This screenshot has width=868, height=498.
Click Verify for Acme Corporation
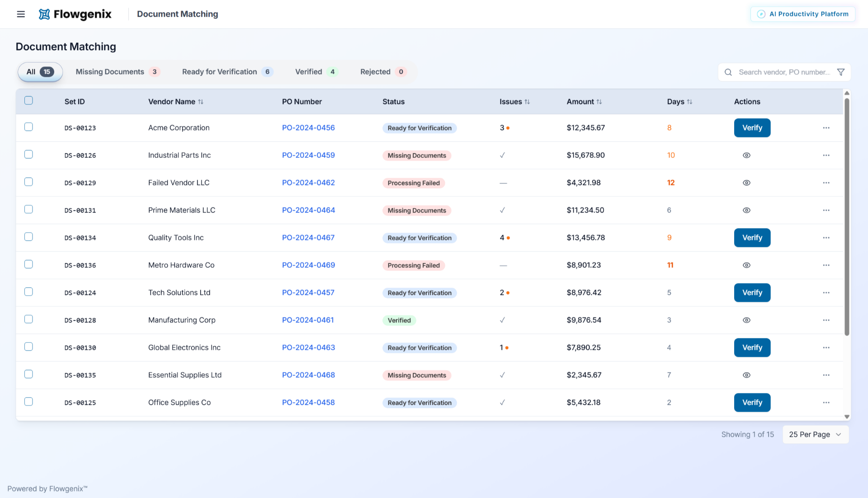click(752, 128)
